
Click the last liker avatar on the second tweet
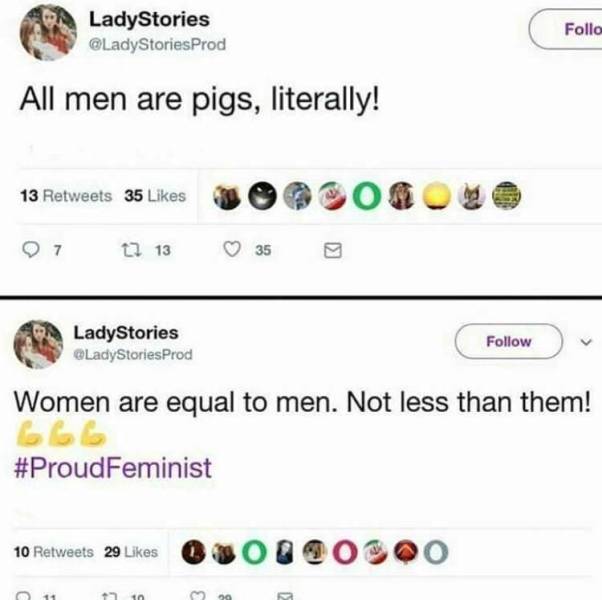coord(435,551)
